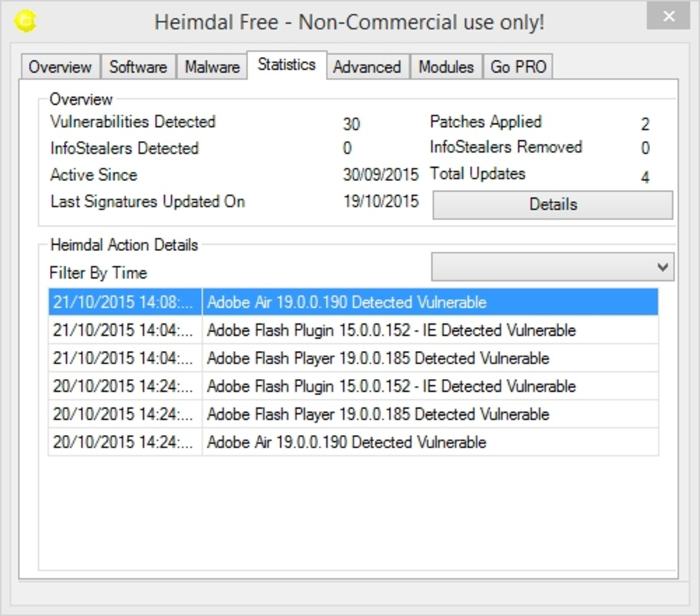This screenshot has height=616, width=700.
Task: Click the InfoStealers Removed label
Action: (x=506, y=147)
